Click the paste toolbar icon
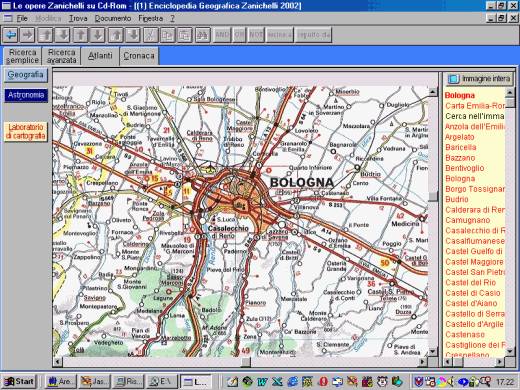520x390 pixels. coord(185,35)
